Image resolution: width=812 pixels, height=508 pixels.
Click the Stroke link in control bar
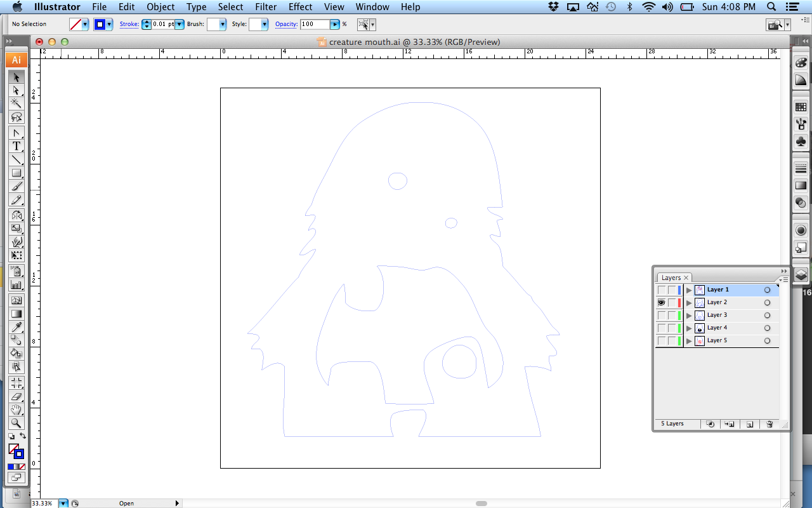129,24
